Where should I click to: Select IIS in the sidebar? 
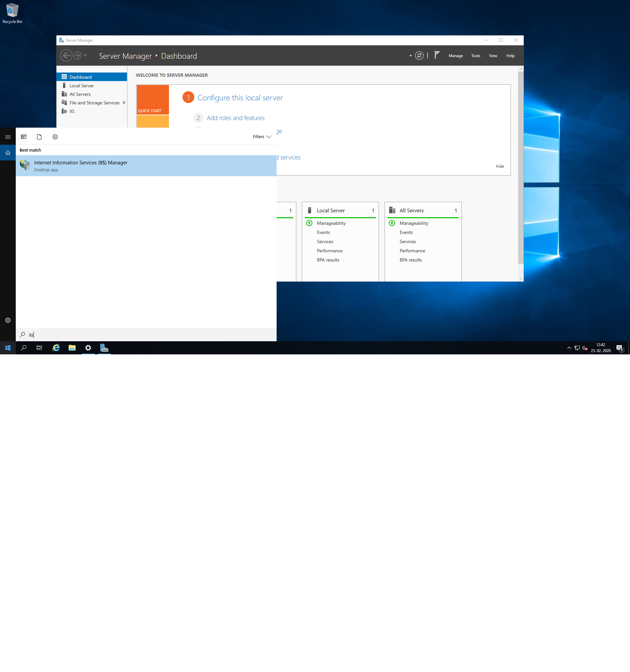(92, 111)
